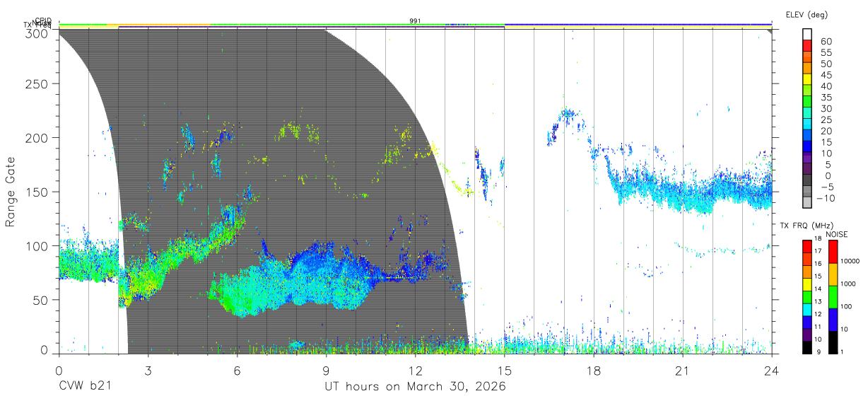868x401 pixels.
Task: Click the 150 tick label on Range Gate axis
Action: 37,192
